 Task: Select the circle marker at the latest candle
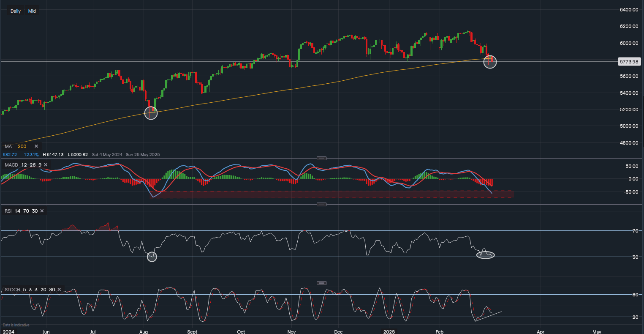click(x=490, y=62)
